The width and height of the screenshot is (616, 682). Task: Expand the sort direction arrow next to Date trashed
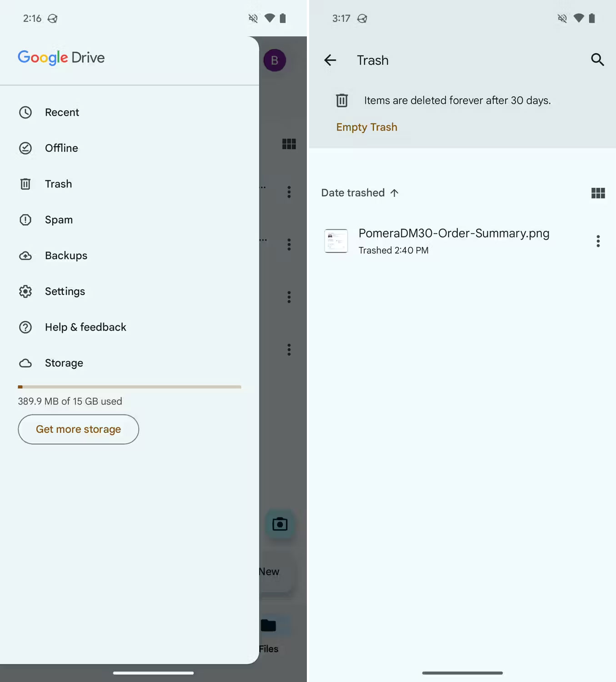coord(395,193)
